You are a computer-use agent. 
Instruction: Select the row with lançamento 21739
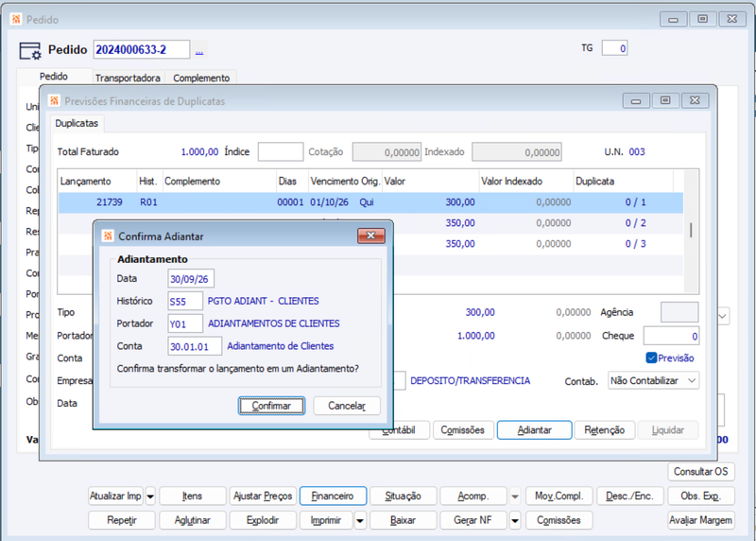(370, 202)
